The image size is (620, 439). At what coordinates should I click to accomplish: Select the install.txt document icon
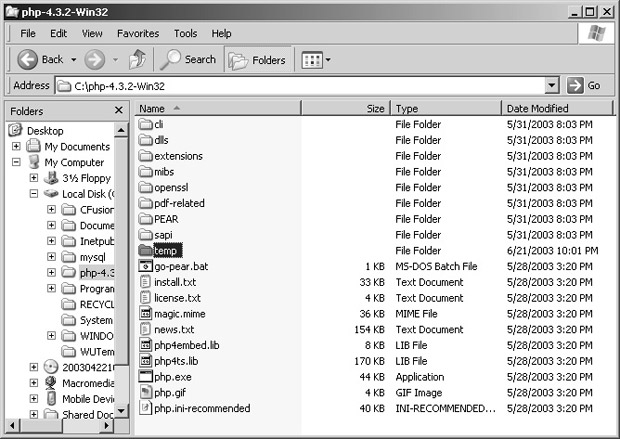pos(146,282)
